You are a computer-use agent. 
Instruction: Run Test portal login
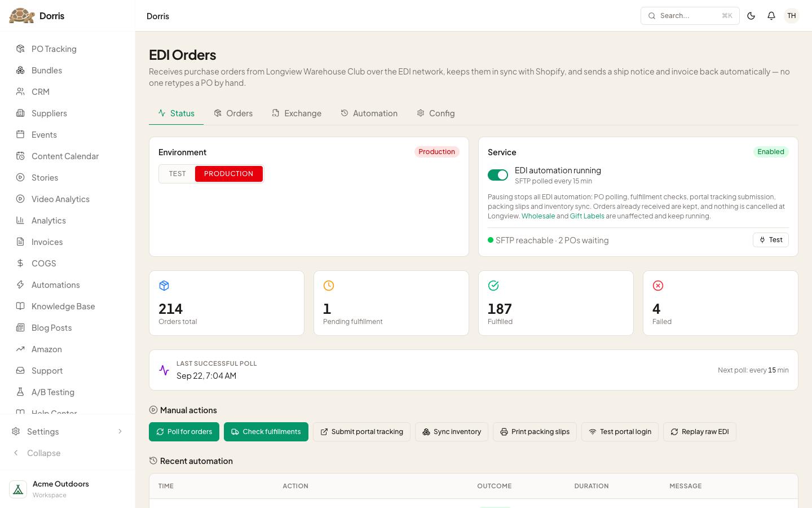pos(620,432)
